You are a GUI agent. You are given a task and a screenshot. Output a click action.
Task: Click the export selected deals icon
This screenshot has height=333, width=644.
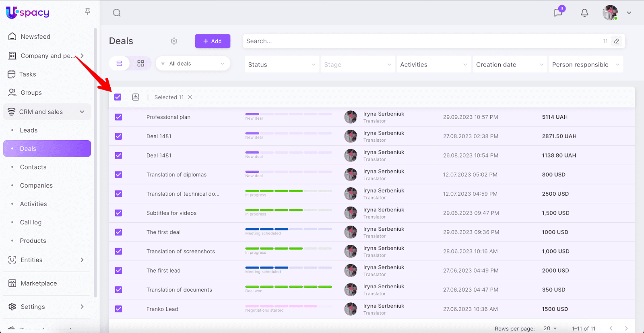pyautogui.click(x=136, y=97)
